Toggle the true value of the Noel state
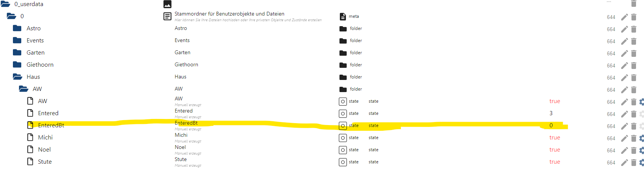The width and height of the screenshot is (644, 169). pyautogui.click(x=554, y=150)
